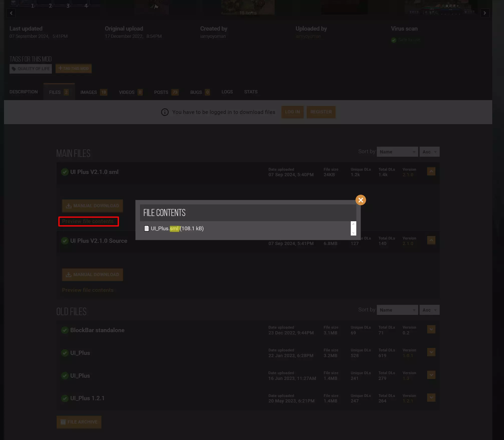
Task: Click Manual Download for UI Plus sml
Action: (x=92, y=206)
